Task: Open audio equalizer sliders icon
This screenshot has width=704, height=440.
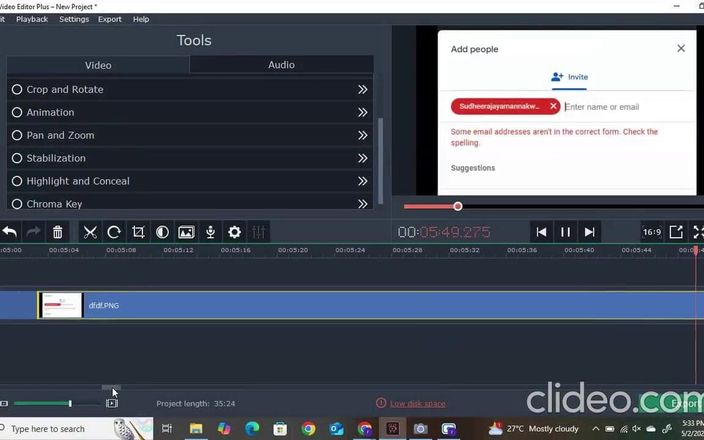Action: [x=259, y=232]
